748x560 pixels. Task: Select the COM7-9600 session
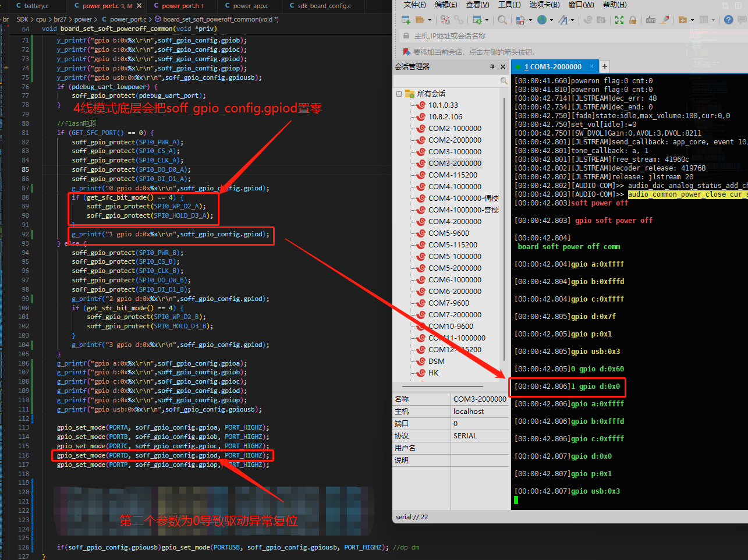[449, 303]
